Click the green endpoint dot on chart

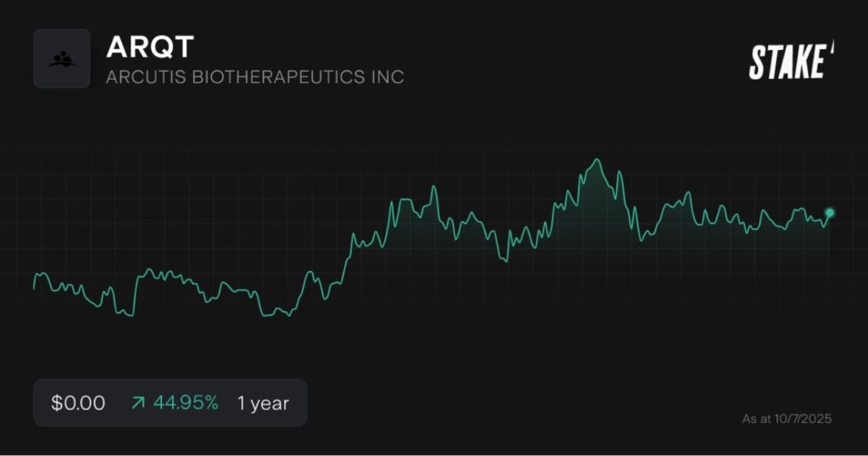coord(829,213)
